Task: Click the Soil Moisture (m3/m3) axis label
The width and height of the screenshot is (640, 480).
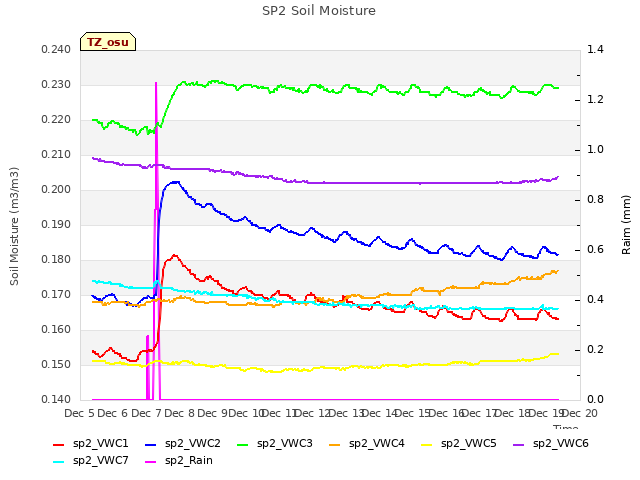Action: point(14,226)
